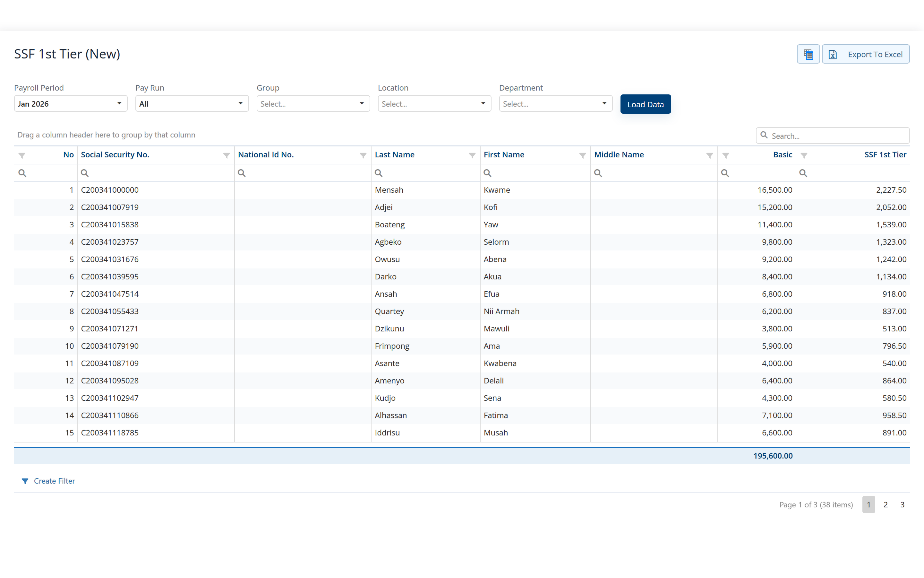
Task: Open filter icon for First Name column
Action: [583, 155]
